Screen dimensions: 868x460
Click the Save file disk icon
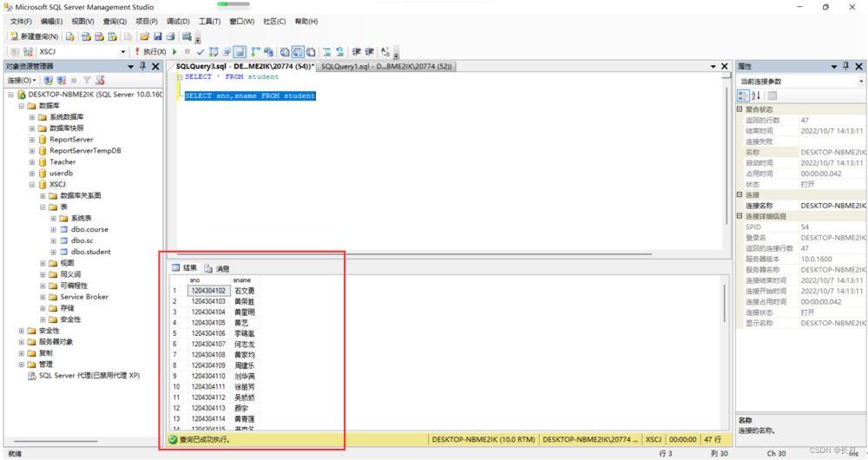(157, 36)
